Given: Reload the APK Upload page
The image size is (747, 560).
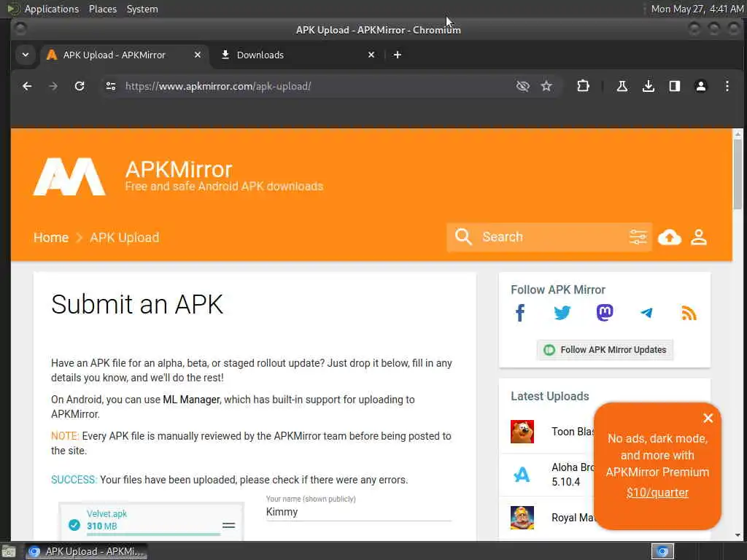Looking at the screenshot, I should pyautogui.click(x=80, y=86).
